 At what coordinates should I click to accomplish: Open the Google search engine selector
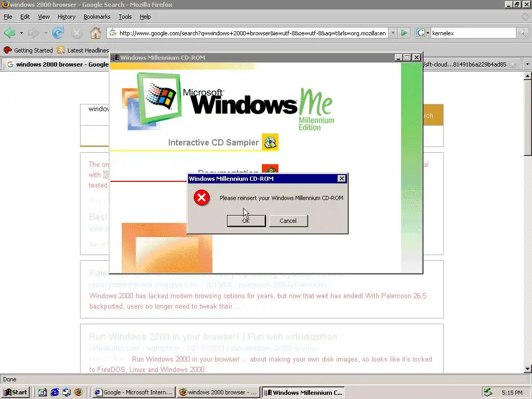(x=423, y=33)
